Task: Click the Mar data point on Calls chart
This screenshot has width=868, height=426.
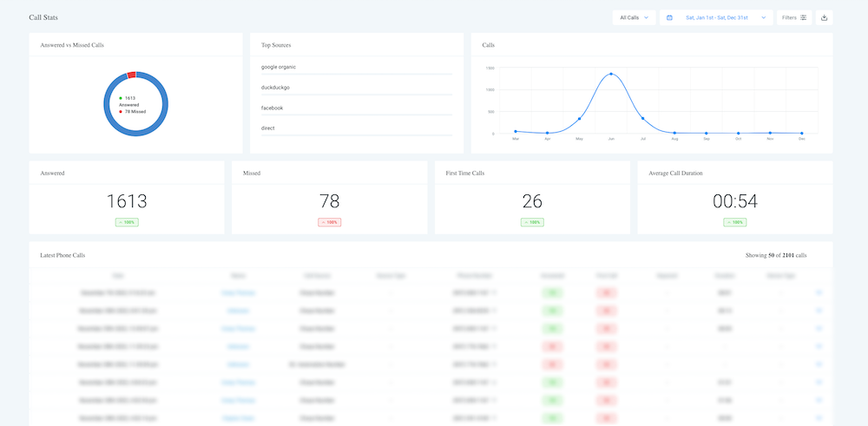Action: pyautogui.click(x=516, y=131)
